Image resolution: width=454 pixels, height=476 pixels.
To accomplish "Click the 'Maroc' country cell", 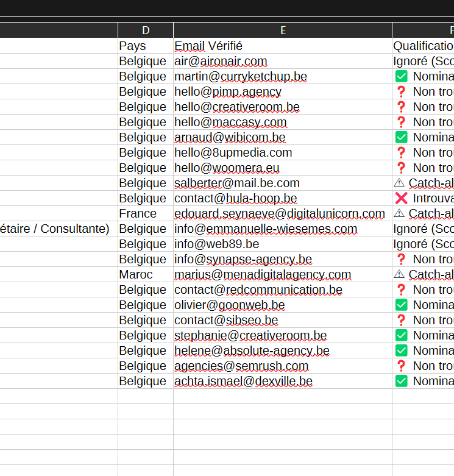I will point(146,274).
